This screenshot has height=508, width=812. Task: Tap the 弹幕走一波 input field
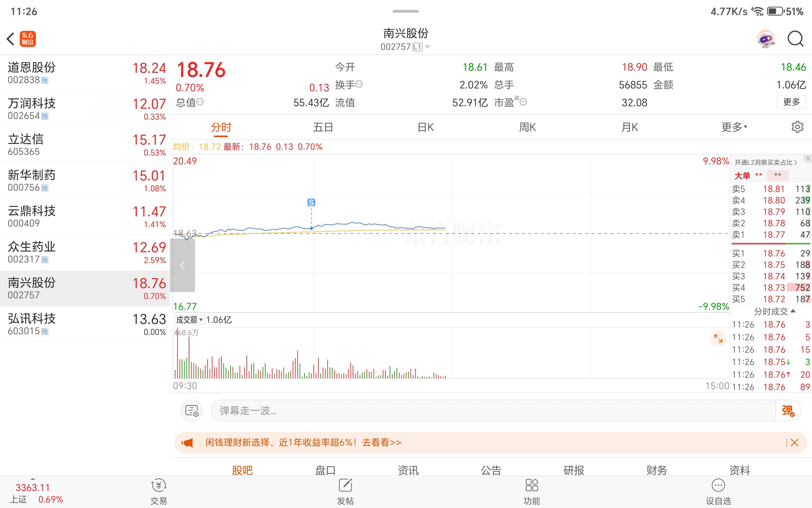tap(493, 411)
